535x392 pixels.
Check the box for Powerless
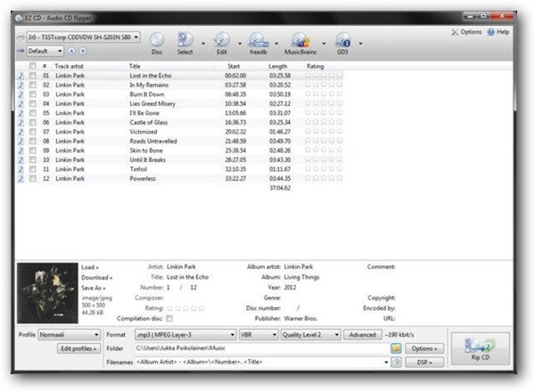pyautogui.click(x=32, y=178)
